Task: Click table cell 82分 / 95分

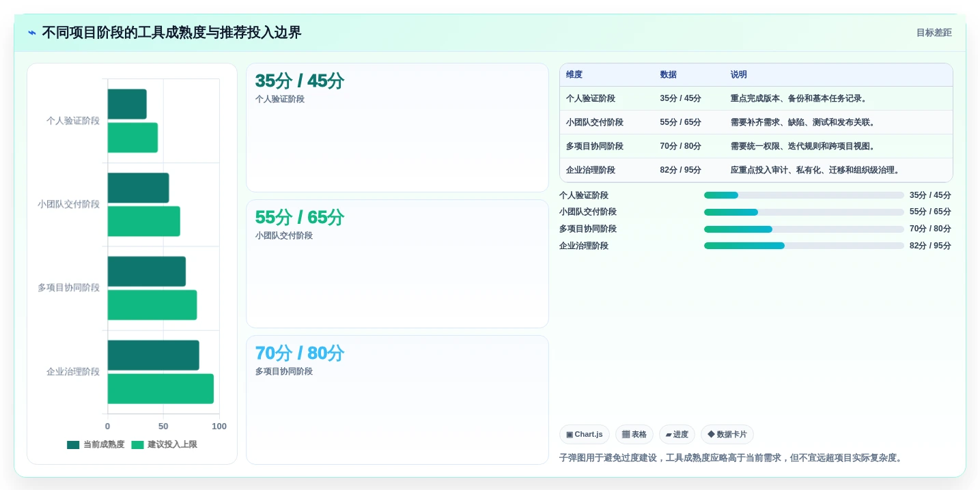Action: pyautogui.click(x=680, y=171)
